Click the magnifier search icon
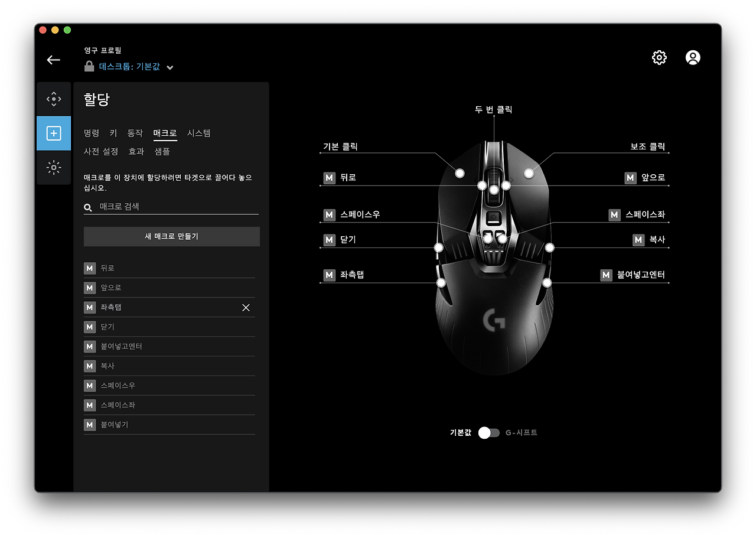Image resolution: width=756 pixels, height=538 pixels. coord(88,207)
